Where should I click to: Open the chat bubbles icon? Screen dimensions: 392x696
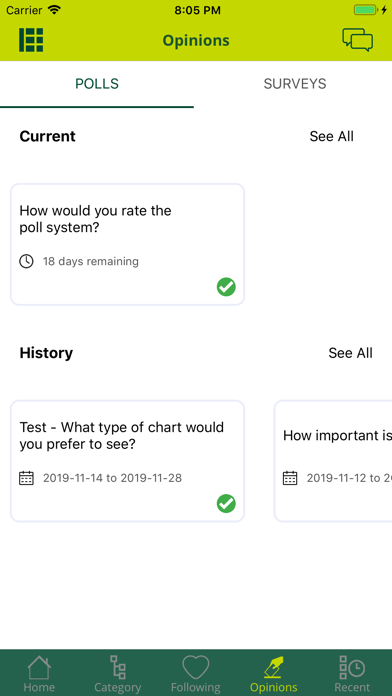357,40
